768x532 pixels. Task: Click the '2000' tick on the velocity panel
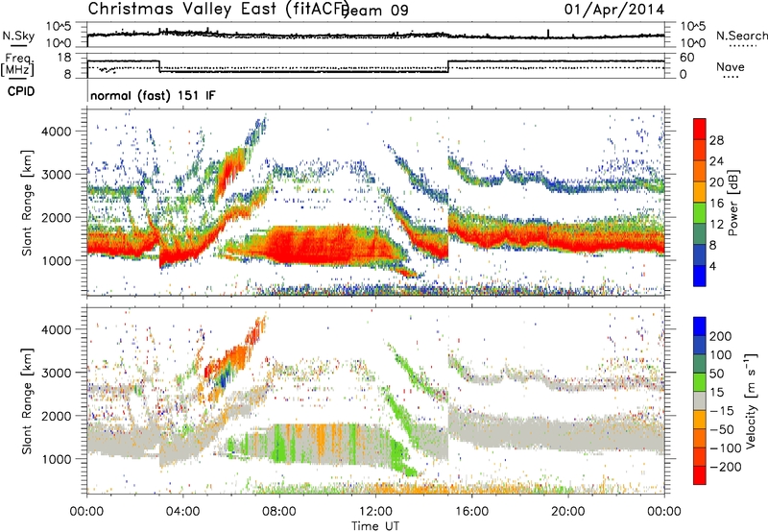click(x=56, y=416)
